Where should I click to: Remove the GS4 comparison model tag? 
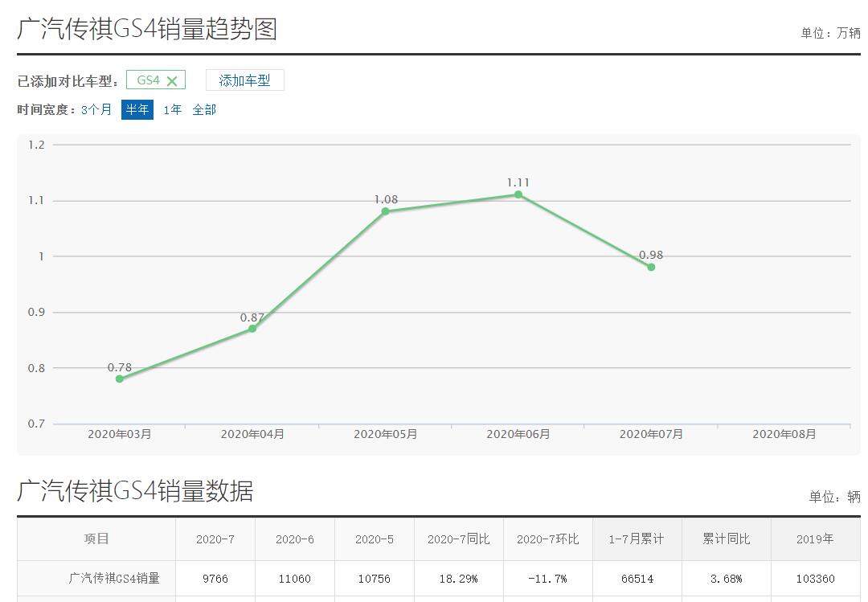coord(172,81)
